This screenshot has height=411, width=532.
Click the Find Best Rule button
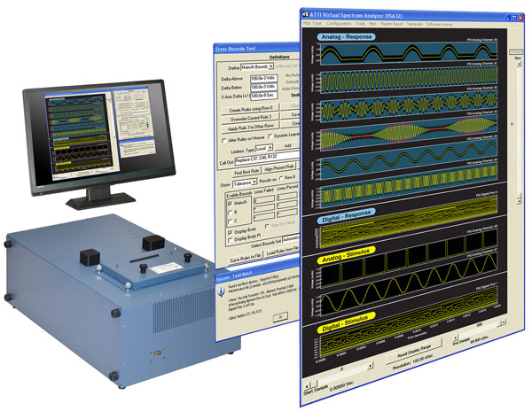click(246, 172)
